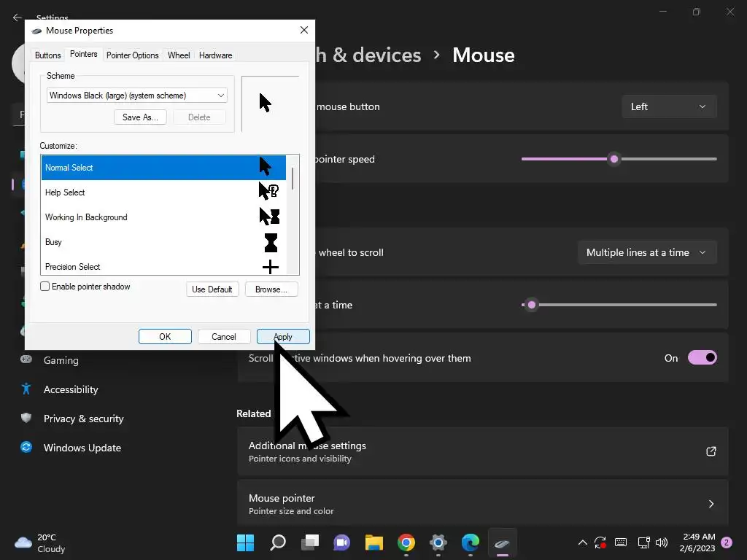Viewport: 747px width, 560px height.
Task: Click the volume speaker icon
Action: (661, 542)
